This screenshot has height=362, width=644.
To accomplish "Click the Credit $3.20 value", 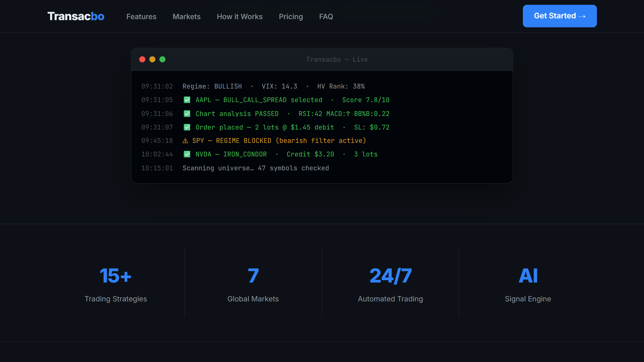I will pyautogui.click(x=310, y=154).
